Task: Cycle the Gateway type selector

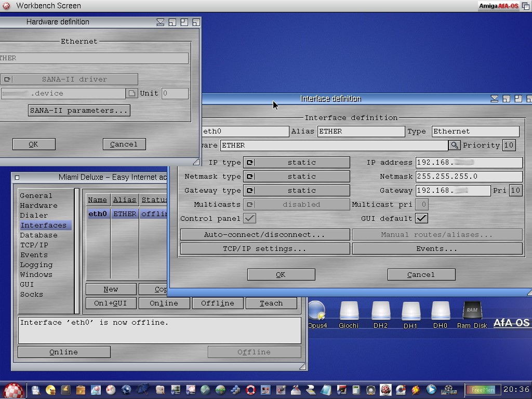Action: coord(296,191)
